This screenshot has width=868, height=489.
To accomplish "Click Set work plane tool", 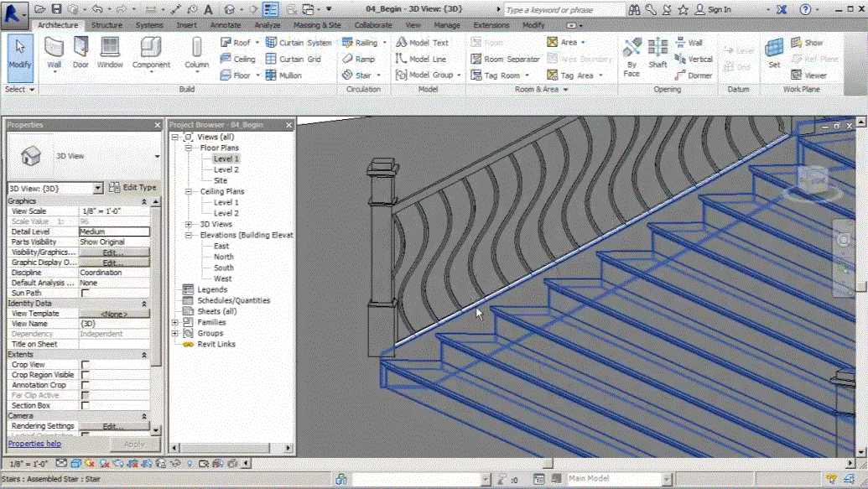I will pos(774,54).
